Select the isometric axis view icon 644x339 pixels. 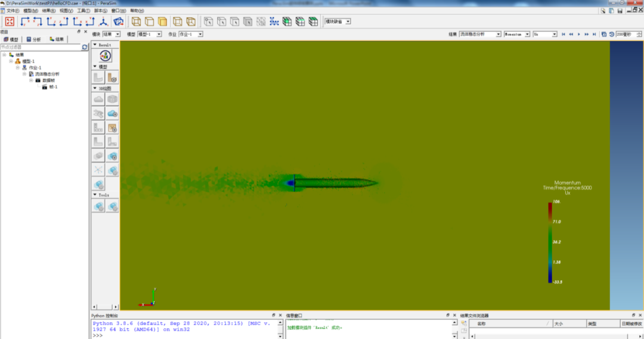[x=103, y=21]
